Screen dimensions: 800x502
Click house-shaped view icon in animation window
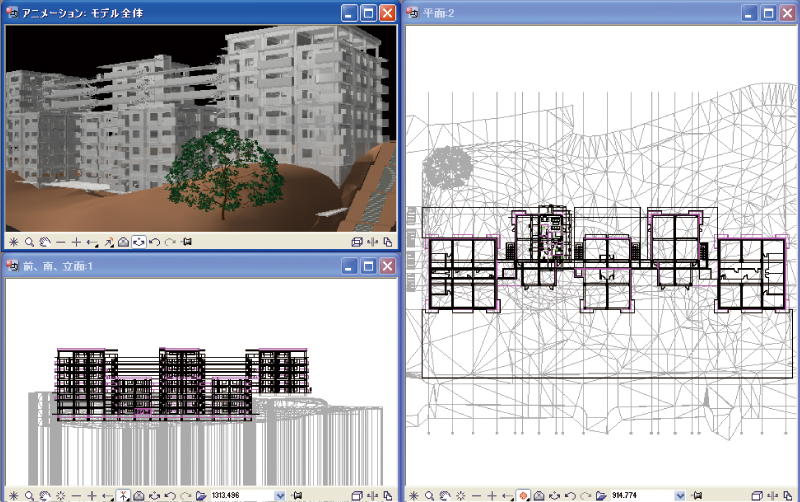pyautogui.click(x=123, y=242)
